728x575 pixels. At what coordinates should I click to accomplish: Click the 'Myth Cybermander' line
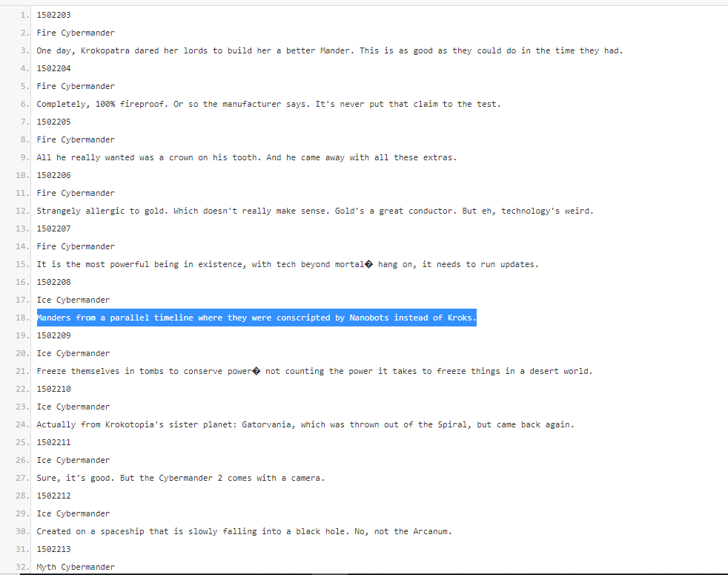(x=76, y=567)
